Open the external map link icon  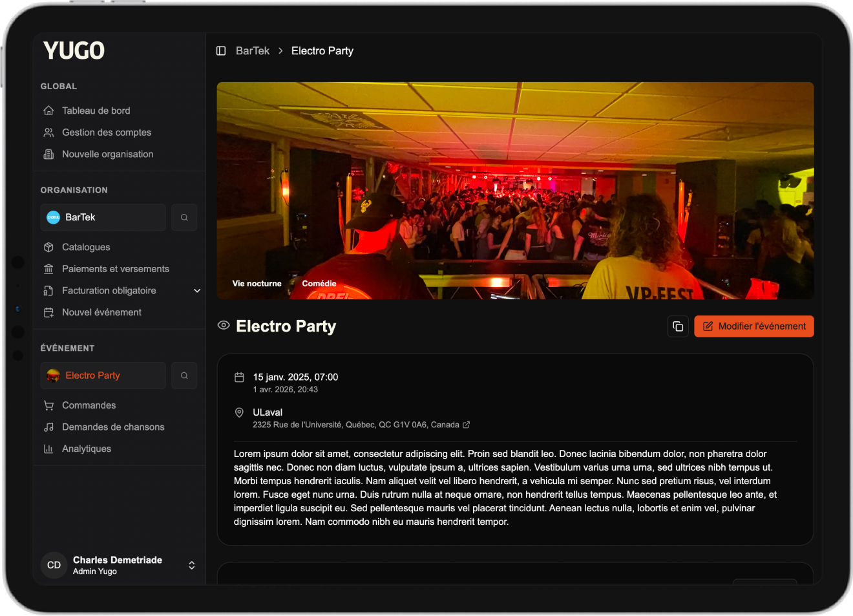pos(467,425)
